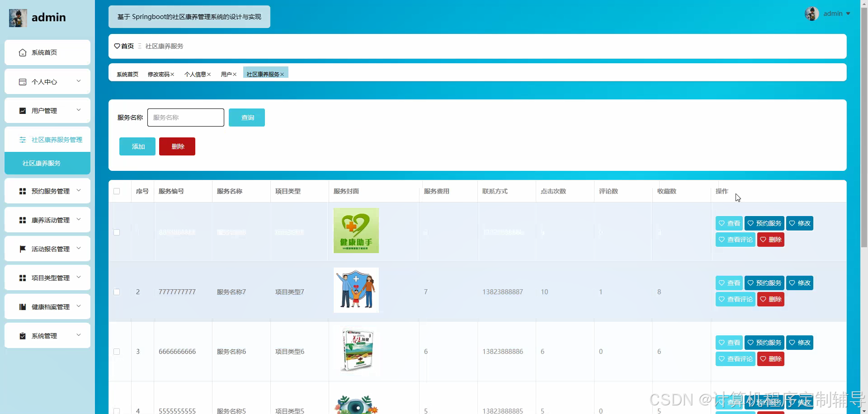868x414 pixels.
Task: Click 修改 for row 7777777777
Action: tap(800, 283)
